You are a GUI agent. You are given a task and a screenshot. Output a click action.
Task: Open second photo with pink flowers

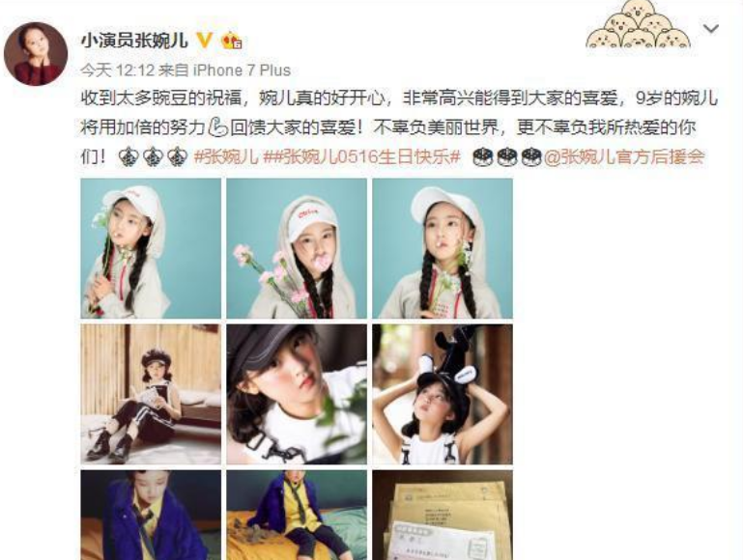click(x=297, y=248)
